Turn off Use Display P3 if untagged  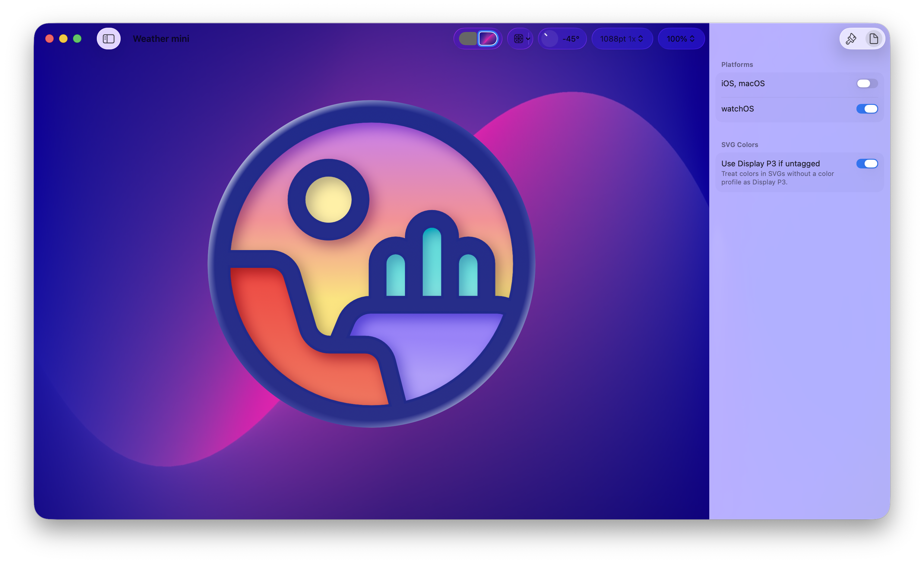pos(867,164)
